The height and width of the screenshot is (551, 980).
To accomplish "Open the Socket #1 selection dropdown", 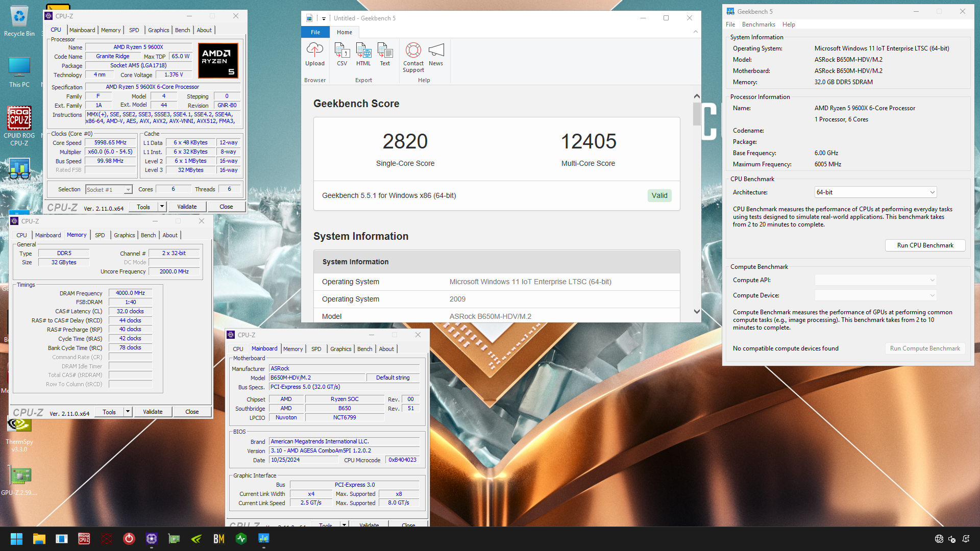I will (109, 190).
